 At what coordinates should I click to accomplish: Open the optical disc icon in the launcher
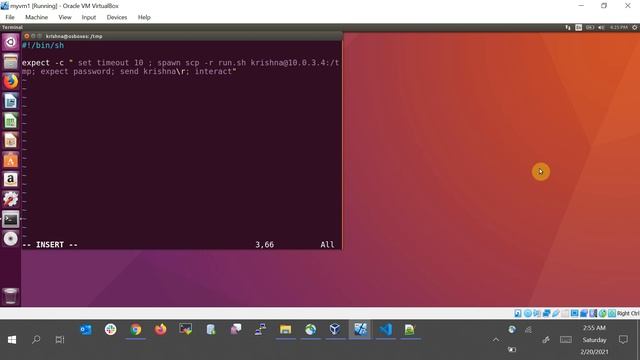pyautogui.click(x=11, y=239)
